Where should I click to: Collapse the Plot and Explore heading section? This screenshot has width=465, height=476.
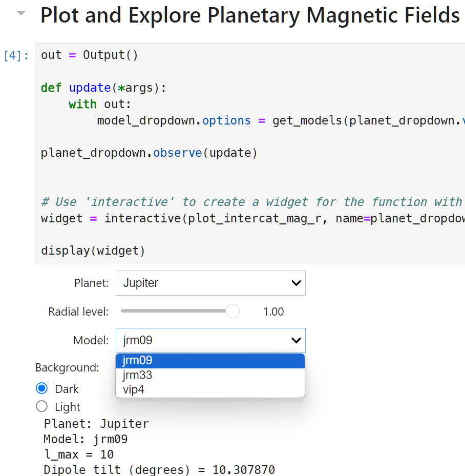coord(20,13)
